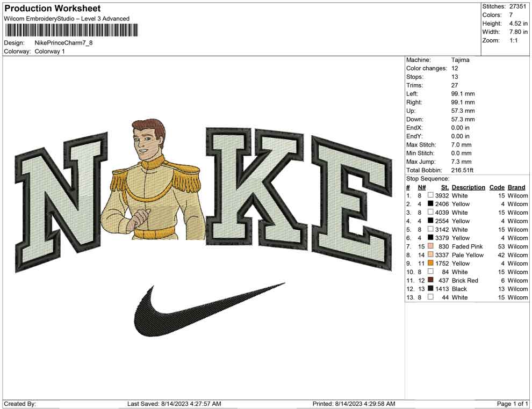Click the prince character in the design

153,180
